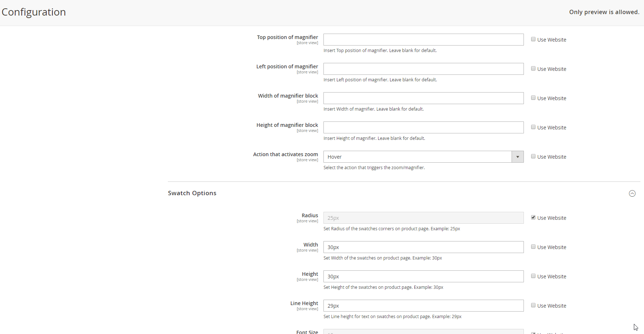Enable Use Website for swatch Width
The width and height of the screenshot is (644, 334).
[x=533, y=247]
